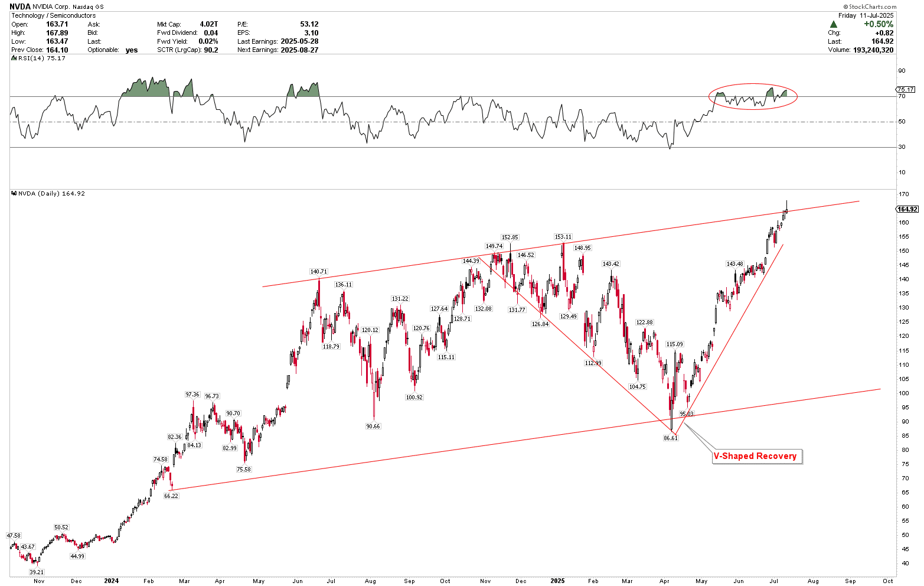Click the 75.17 RSI axis tag
This screenshot has height=586, width=924.
[905, 90]
